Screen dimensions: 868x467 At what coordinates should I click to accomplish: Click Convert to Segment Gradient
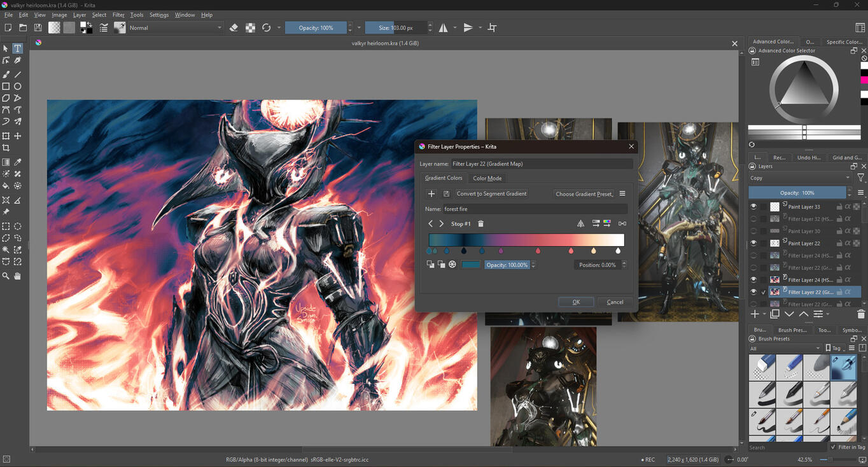tap(491, 193)
